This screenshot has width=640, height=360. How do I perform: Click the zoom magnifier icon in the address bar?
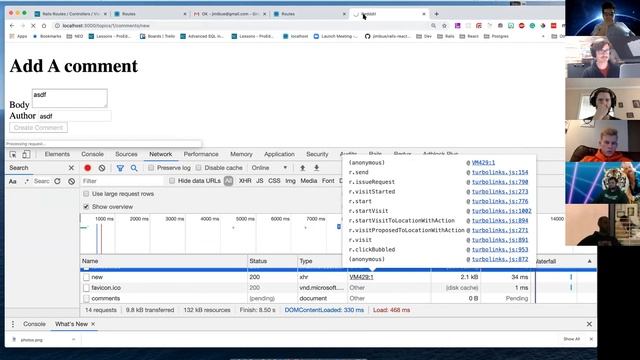coord(433,26)
